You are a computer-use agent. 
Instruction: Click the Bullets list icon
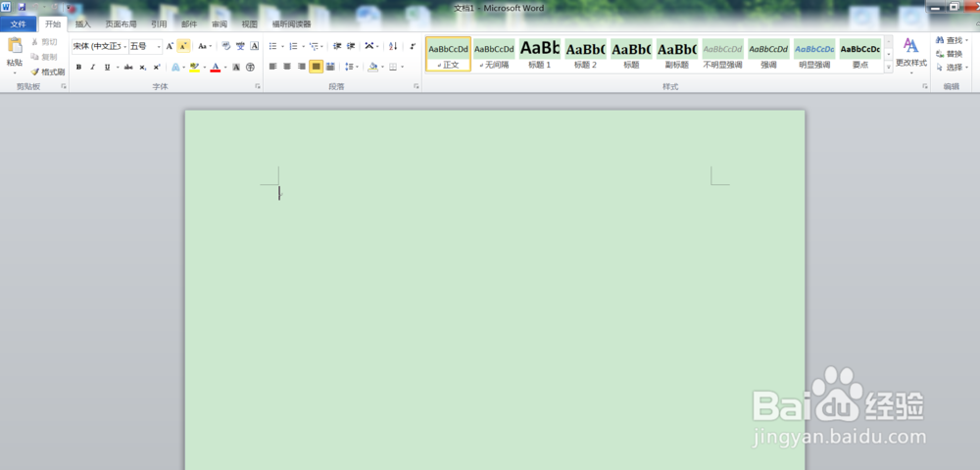pos(273,46)
